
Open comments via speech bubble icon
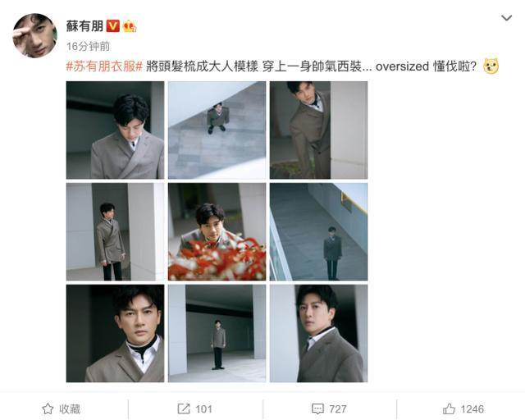coord(317,409)
